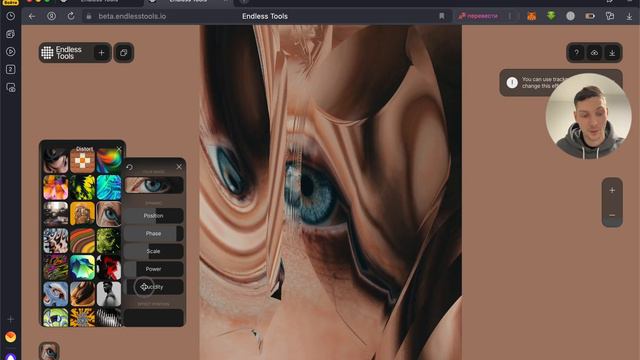
Task: Click the empty field at bottom of settings
Action: [153, 317]
